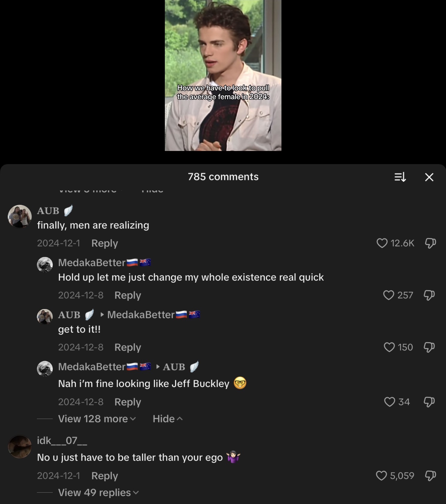Screen dimensions: 446x504
Task: Reply to the 'get to it!!' comment
Action: (x=128, y=347)
